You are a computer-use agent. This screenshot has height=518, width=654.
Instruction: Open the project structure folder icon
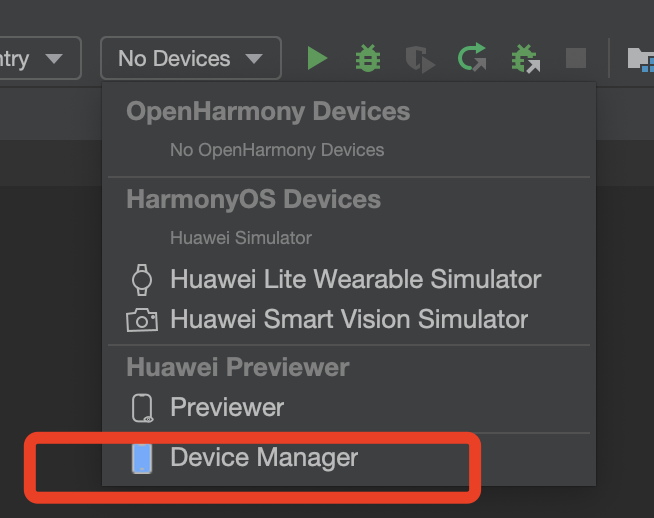click(x=640, y=59)
